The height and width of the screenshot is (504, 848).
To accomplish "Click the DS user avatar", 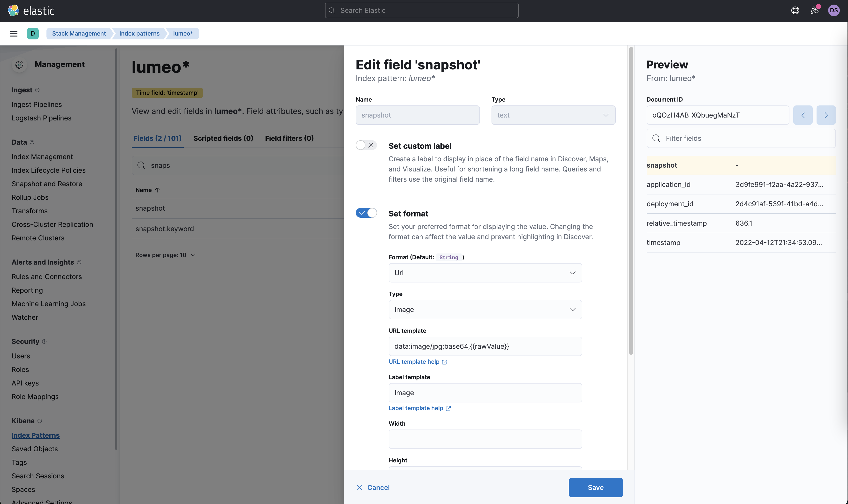I will point(834,11).
